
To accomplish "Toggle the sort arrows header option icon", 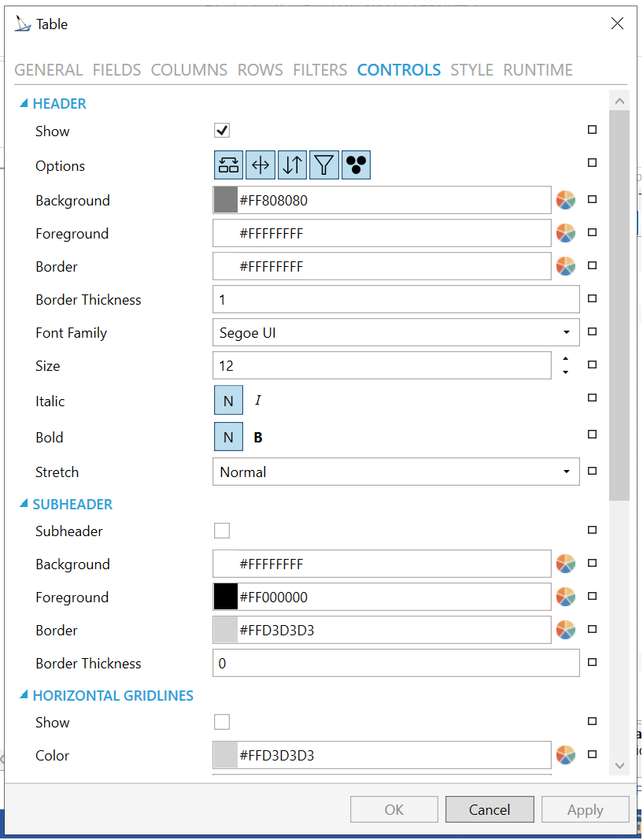I will [x=292, y=165].
